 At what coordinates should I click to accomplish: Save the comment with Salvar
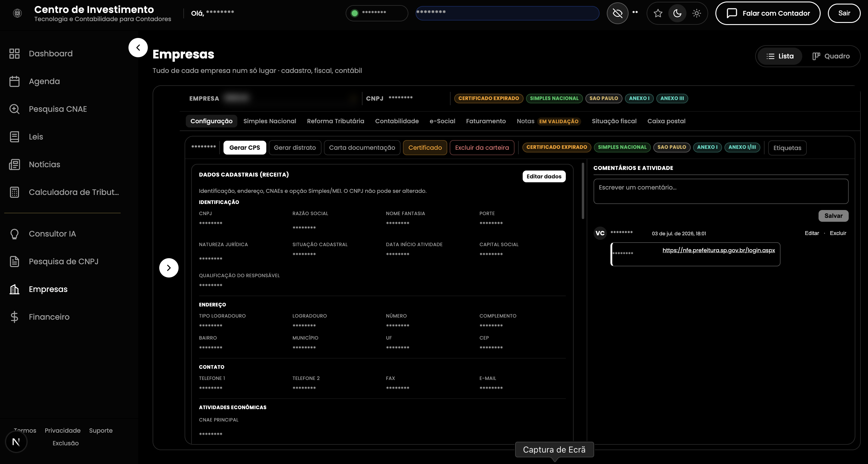tap(833, 216)
